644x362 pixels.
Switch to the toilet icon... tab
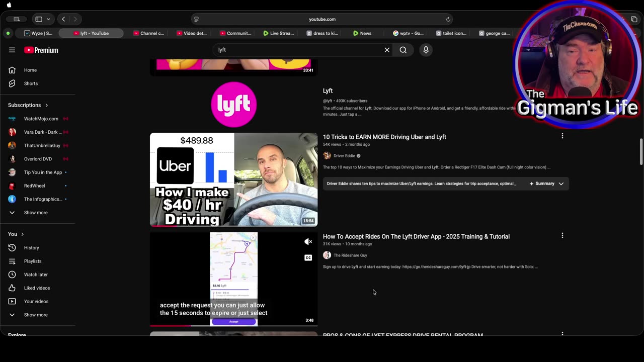[451, 33]
